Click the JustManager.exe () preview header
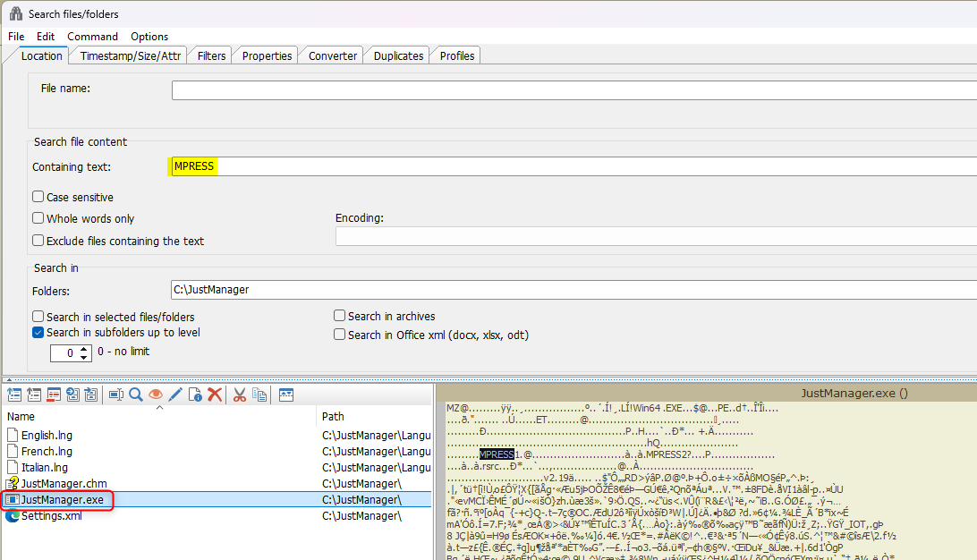 [x=854, y=393]
